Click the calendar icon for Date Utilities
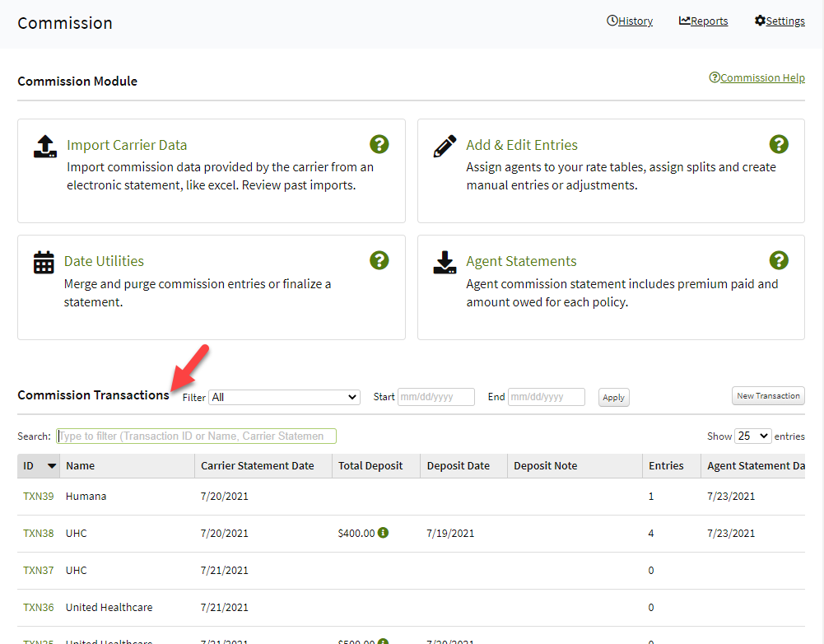The height and width of the screenshot is (644, 824). (x=44, y=260)
